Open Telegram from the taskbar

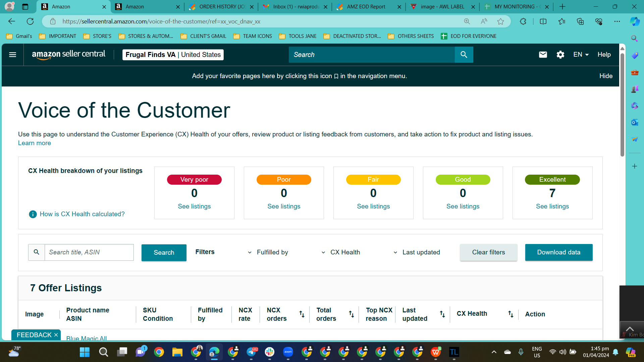(252, 352)
